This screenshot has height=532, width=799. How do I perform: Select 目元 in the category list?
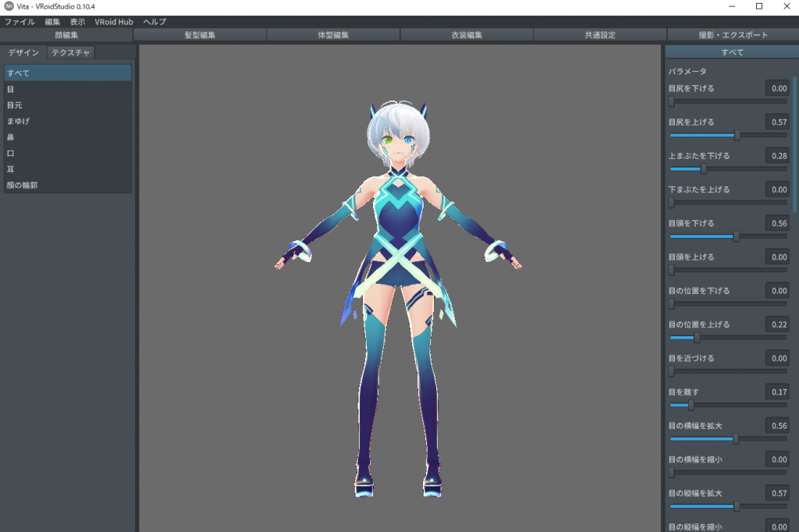click(14, 105)
